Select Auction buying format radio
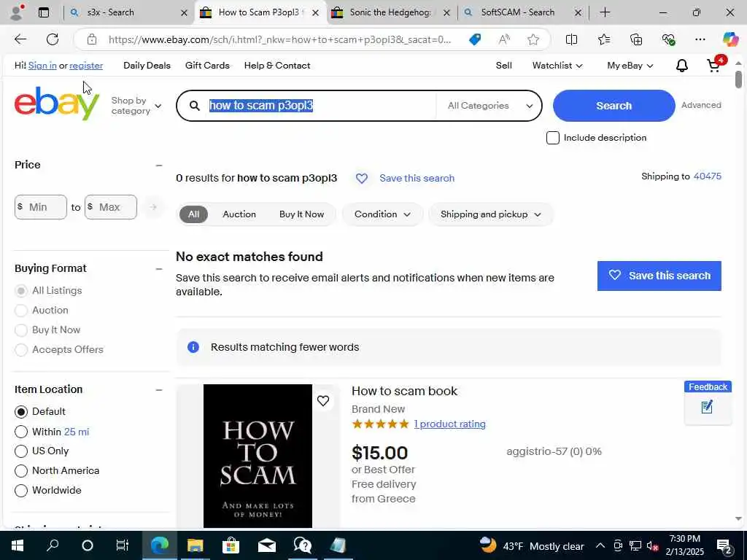747x560 pixels. (21, 311)
